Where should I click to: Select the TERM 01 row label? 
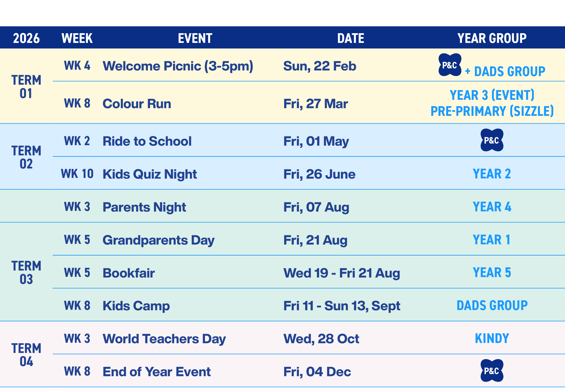[x=26, y=87]
